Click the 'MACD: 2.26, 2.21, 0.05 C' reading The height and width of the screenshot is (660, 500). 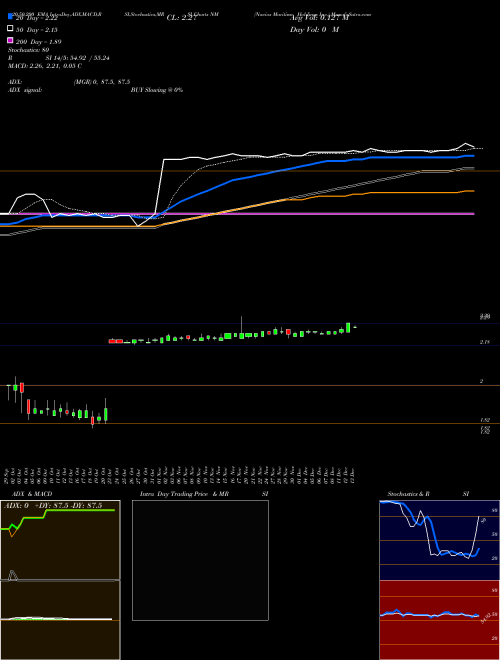click(x=45, y=66)
